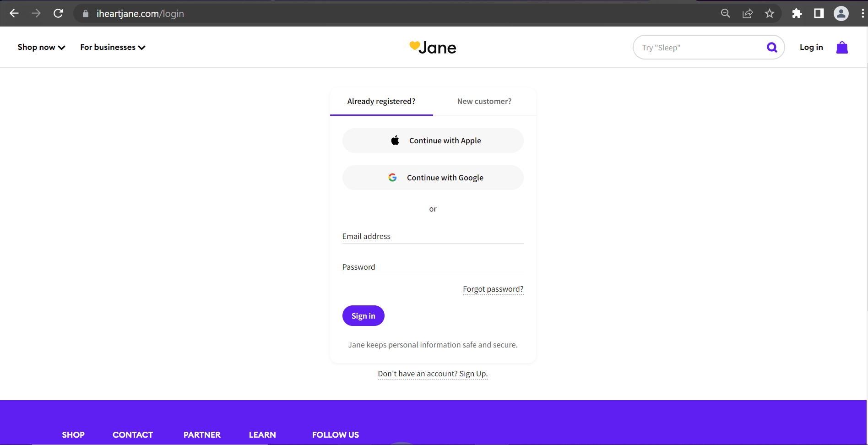Click the browser forward arrow

pos(36,13)
